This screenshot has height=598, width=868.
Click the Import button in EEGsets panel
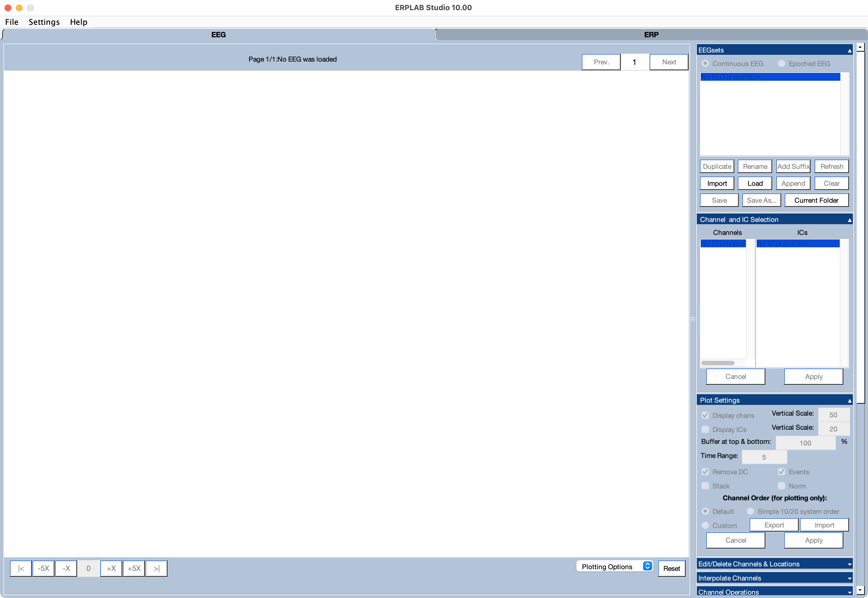tap(716, 183)
